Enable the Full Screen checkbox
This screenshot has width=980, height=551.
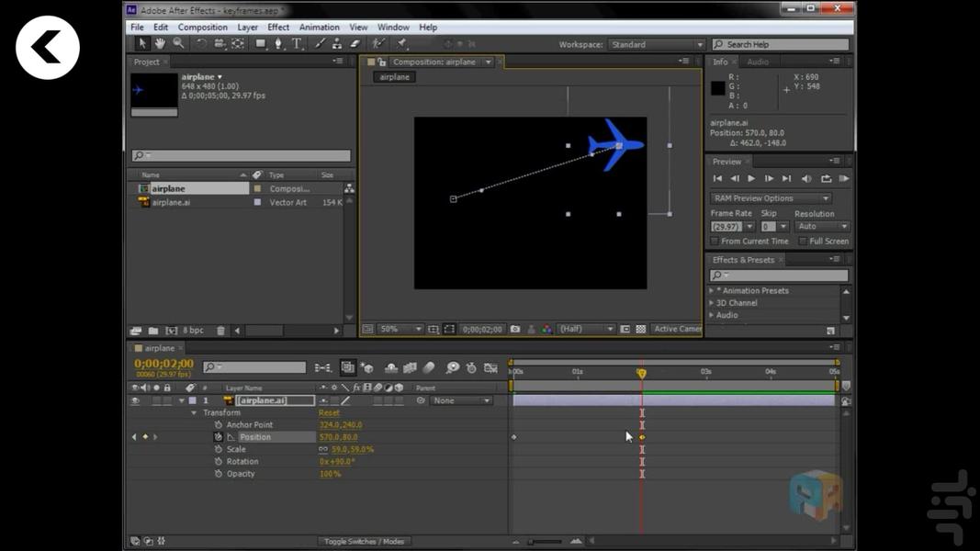(803, 242)
